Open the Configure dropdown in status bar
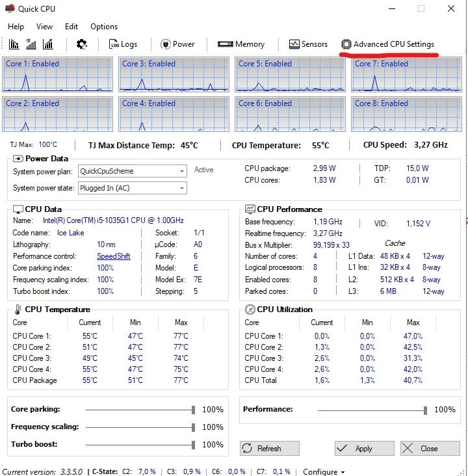Image resolution: width=468 pixels, height=476 pixels. 324,471
